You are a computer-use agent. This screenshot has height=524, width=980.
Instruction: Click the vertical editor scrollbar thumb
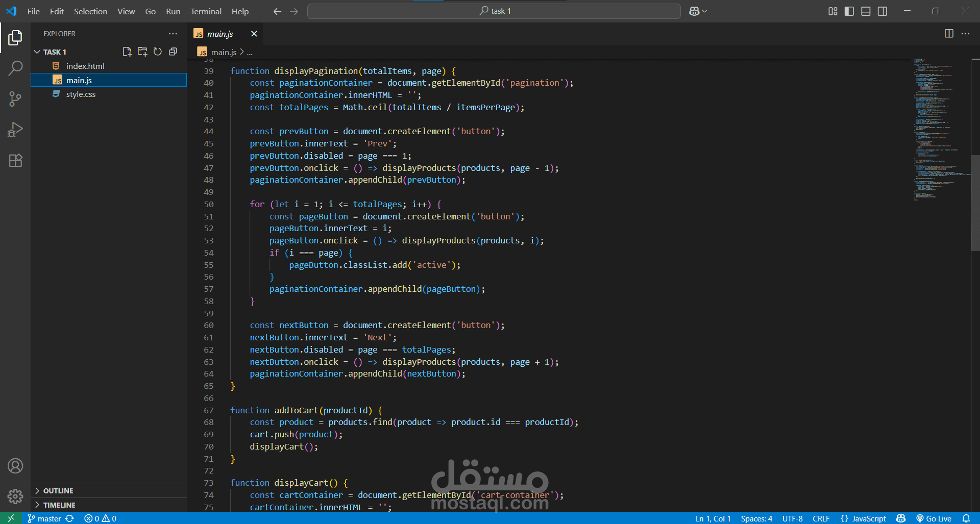pos(975,203)
